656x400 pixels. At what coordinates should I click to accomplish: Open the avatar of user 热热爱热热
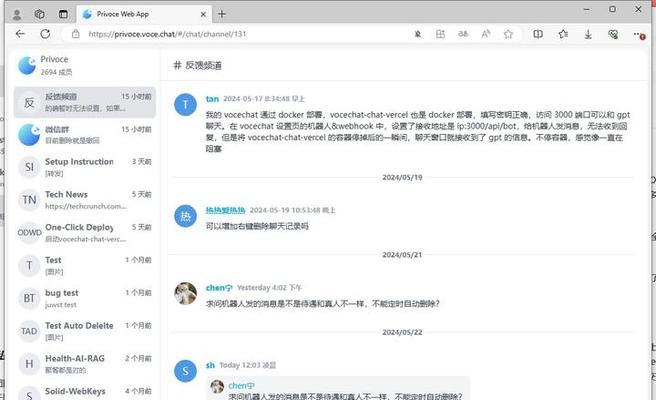pos(185,216)
